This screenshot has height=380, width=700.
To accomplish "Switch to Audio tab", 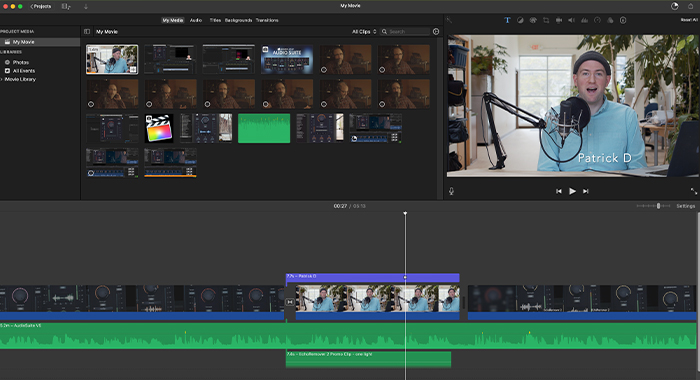I will (x=196, y=20).
